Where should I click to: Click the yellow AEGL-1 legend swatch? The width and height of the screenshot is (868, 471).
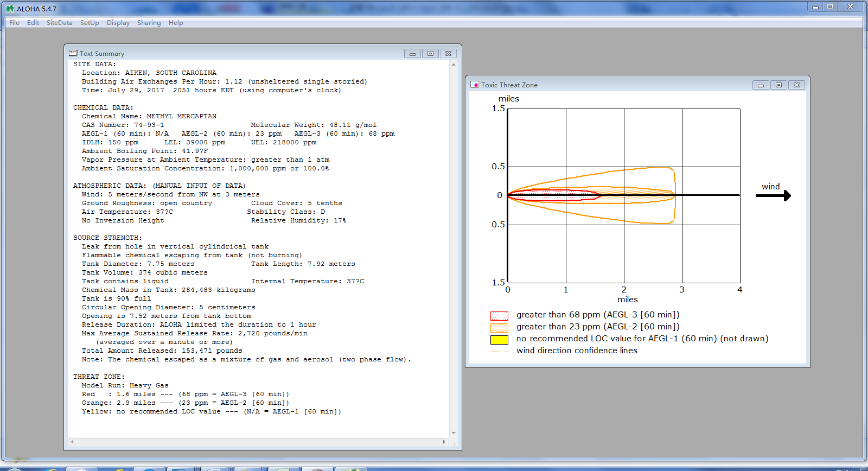pos(499,340)
